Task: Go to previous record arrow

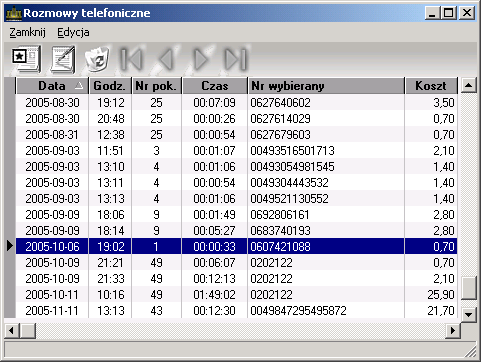Action: pyautogui.click(x=166, y=60)
